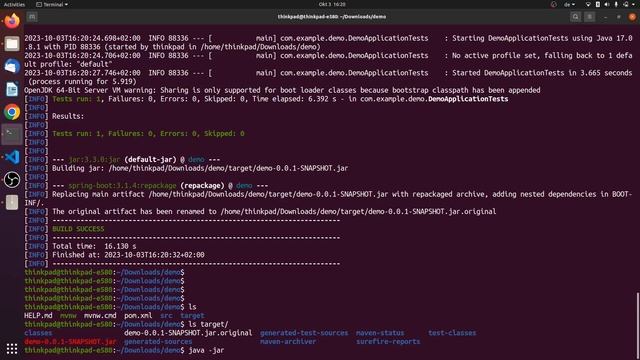This screenshot has height=360, width=640.
Task: Open the USB drive icon in the dock
Action: [x=12, y=202]
